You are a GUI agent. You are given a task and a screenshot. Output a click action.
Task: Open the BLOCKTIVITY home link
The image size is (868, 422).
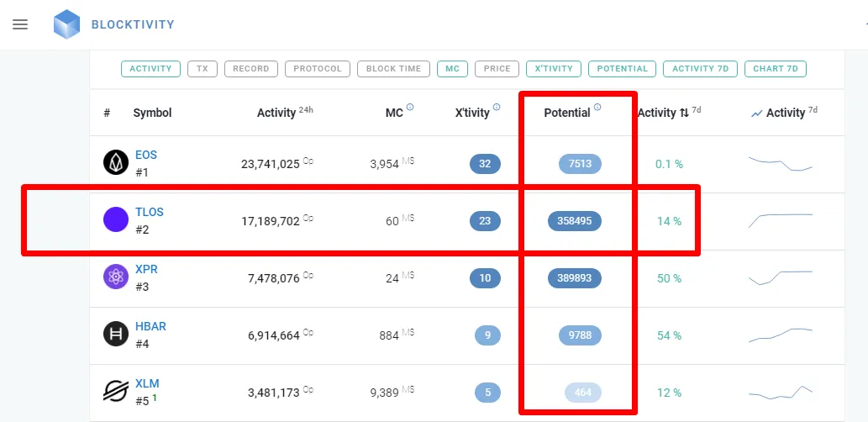tap(133, 24)
